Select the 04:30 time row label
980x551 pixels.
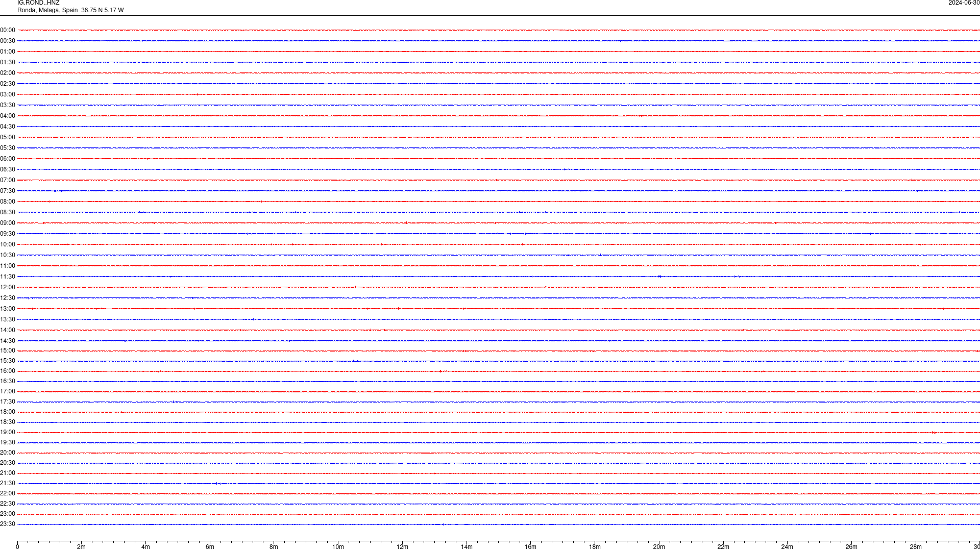[8, 127]
